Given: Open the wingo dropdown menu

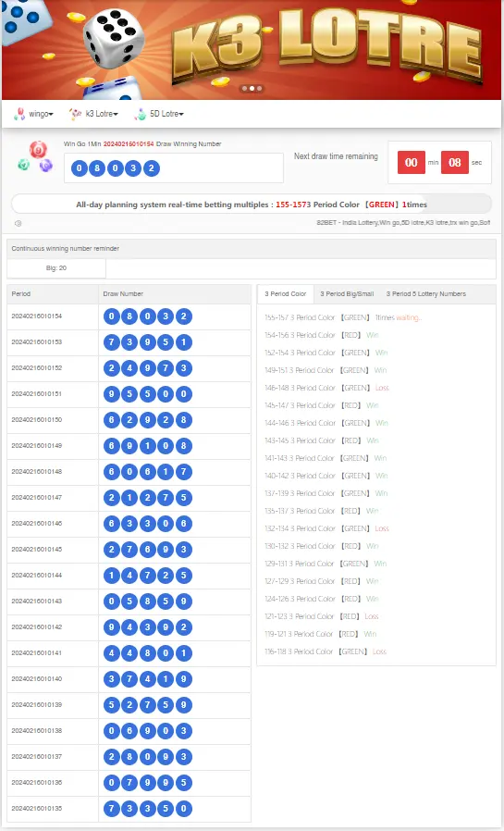Looking at the screenshot, I should 41,114.
